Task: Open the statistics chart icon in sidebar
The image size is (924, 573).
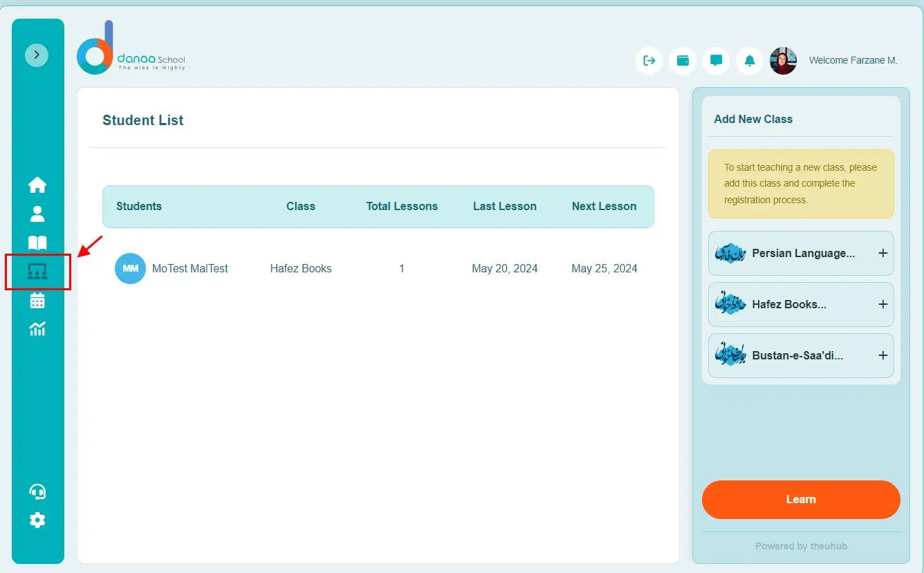Action: pyautogui.click(x=37, y=329)
